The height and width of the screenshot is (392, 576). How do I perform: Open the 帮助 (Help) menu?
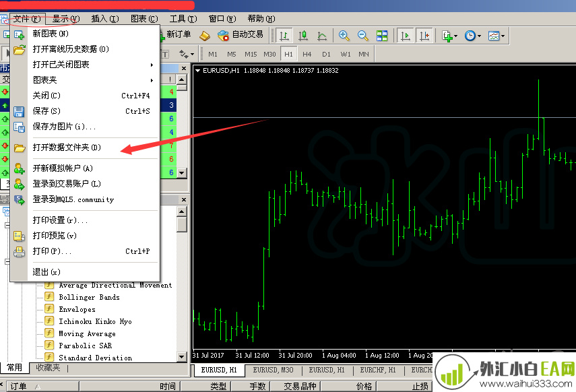[261, 19]
